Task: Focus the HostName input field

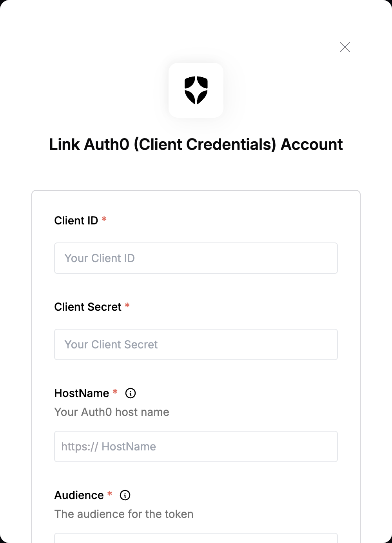Action: (x=196, y=446)
